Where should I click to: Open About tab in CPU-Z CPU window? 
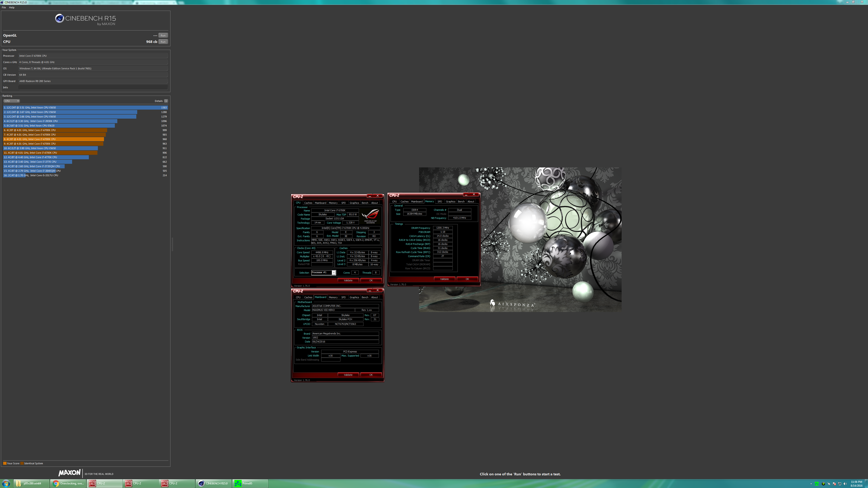(375, 203)
